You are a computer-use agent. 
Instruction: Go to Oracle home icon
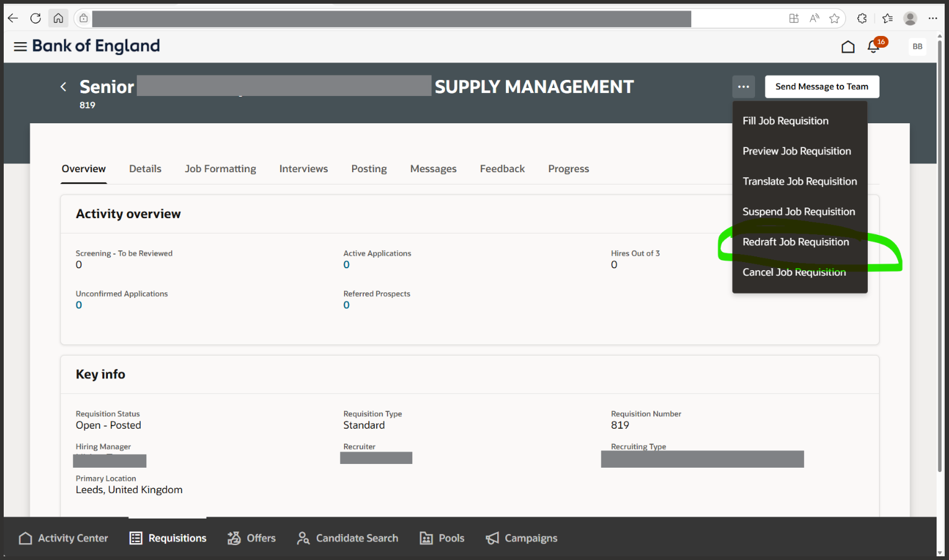(x=848, y=46)
